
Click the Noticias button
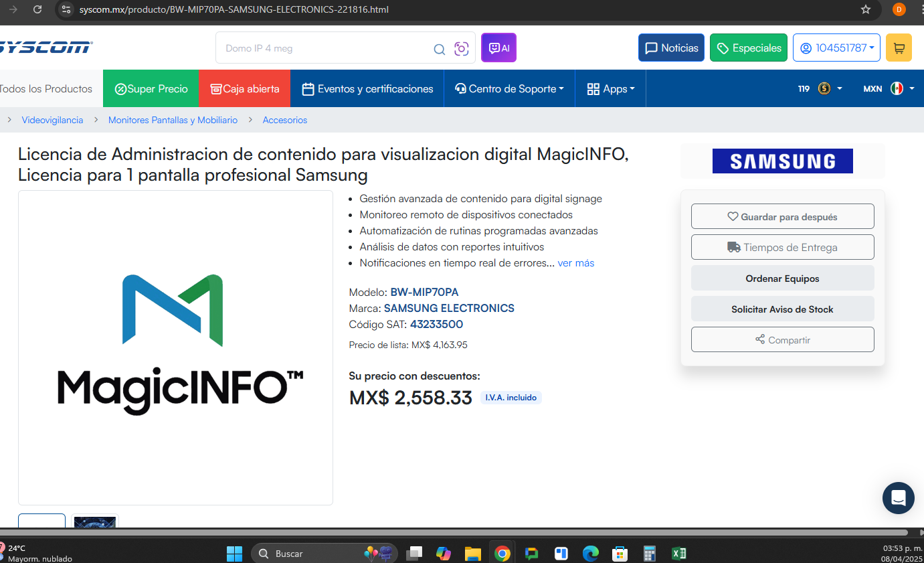[x=671, y=48]
